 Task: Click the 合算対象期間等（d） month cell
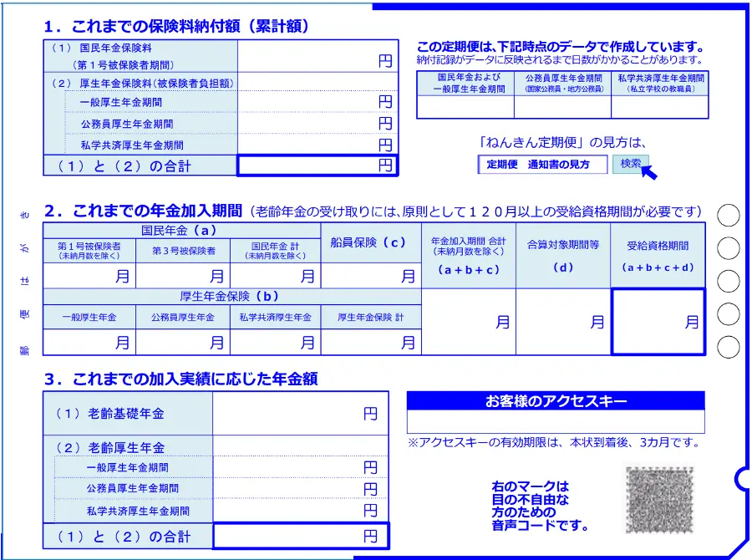562,322
